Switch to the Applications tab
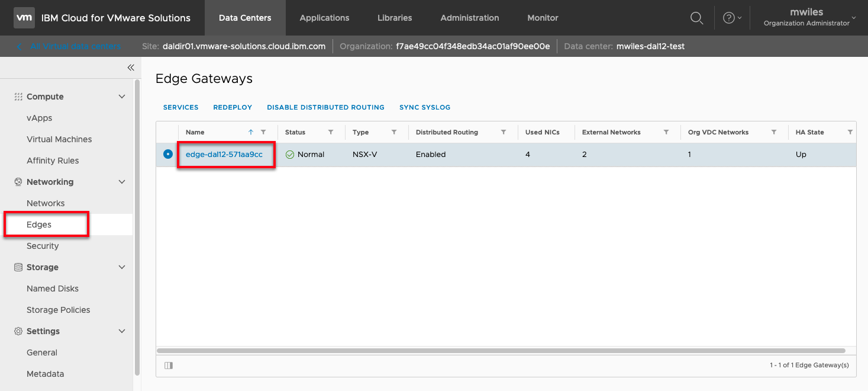The image size is (868, 391). pos(324,18)
